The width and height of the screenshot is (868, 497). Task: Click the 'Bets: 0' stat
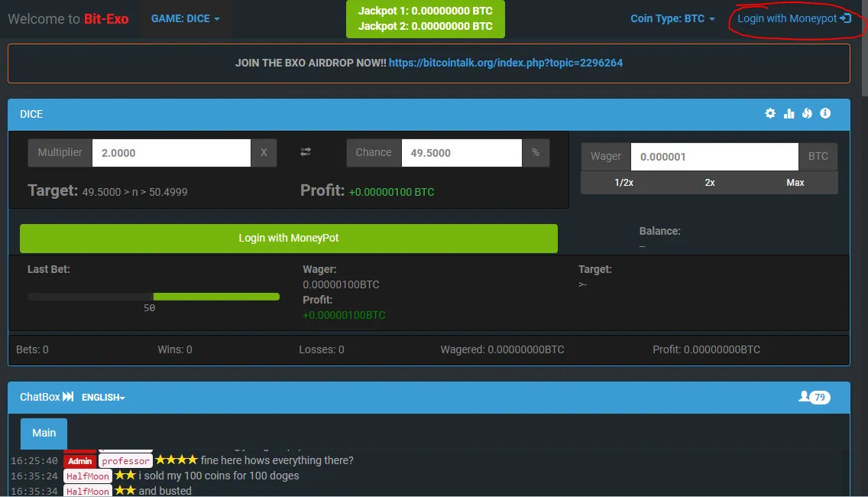(32, 349)
